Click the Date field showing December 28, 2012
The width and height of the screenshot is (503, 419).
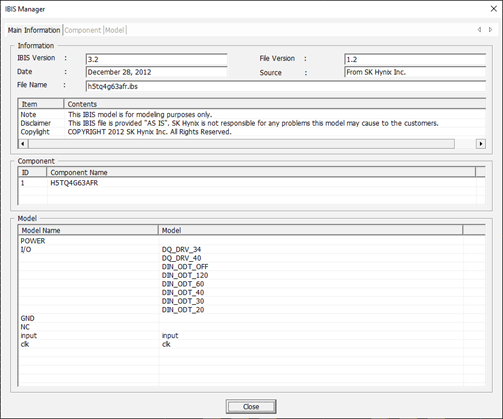(157, 72)
